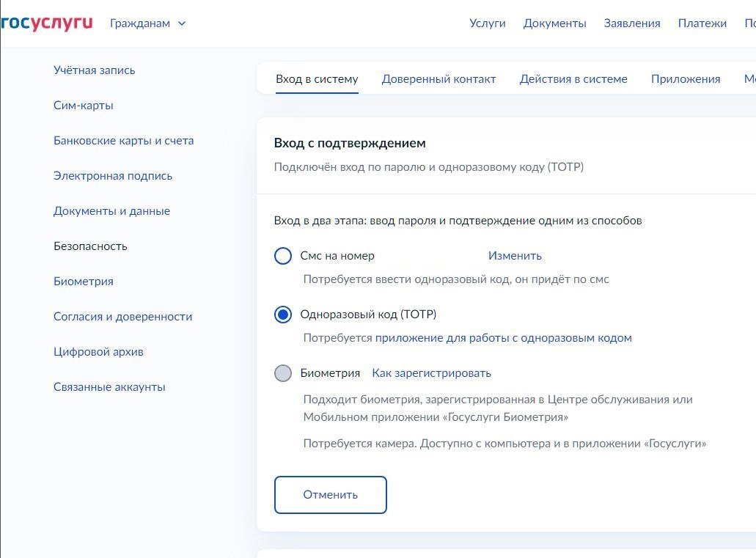The height and width of the screenshot is (558, 756).
Task: Open Электронная подпись sidebar section
Action: [113, 176]
